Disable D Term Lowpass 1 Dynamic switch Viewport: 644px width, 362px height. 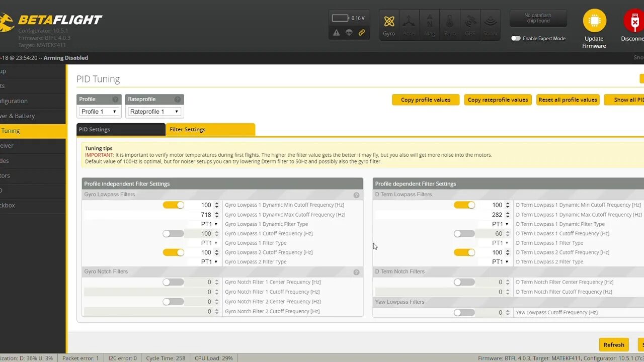pos(464,205)
